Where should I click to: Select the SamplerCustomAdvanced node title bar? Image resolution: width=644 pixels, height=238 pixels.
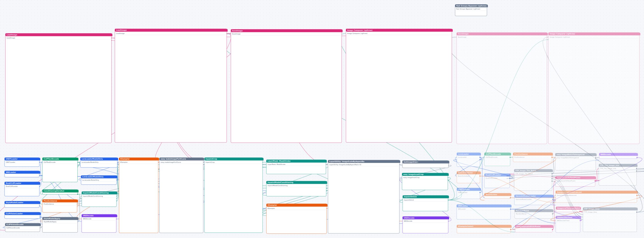click(596, 192)
